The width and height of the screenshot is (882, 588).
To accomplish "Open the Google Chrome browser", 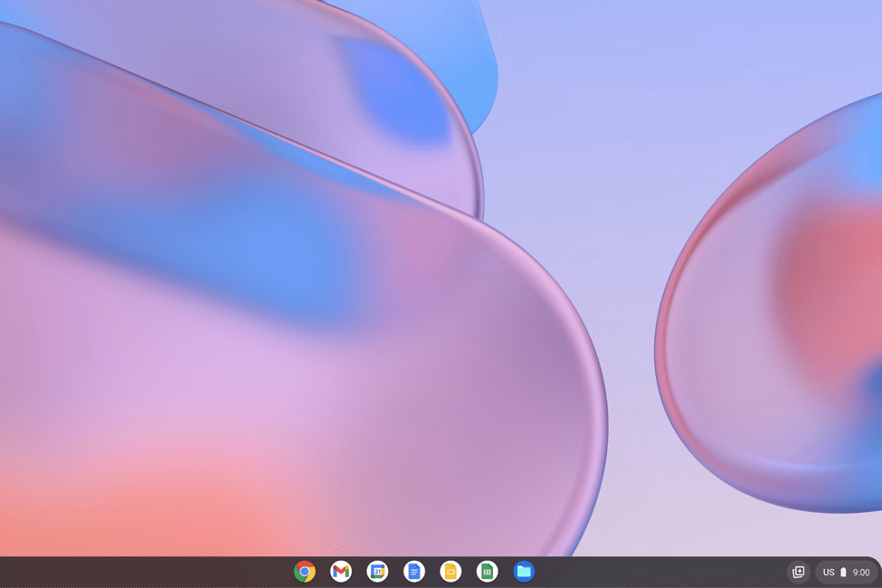I will click(x=304, y=572).
